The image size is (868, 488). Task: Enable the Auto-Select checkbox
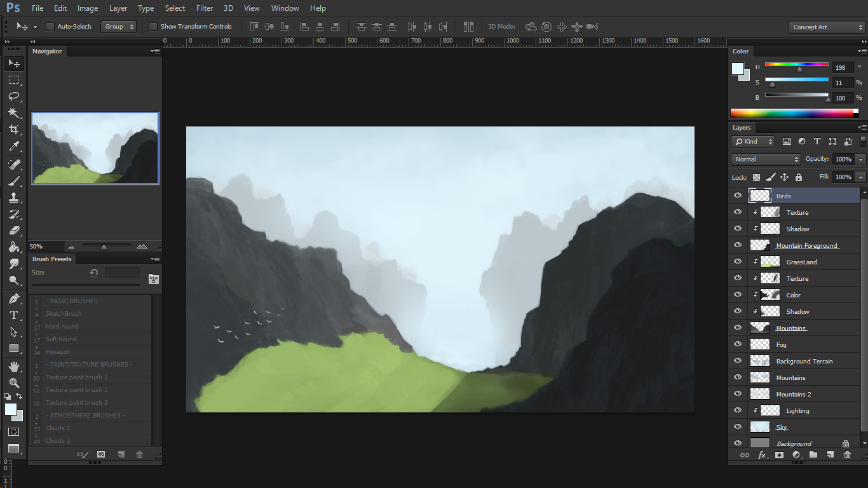50,27
